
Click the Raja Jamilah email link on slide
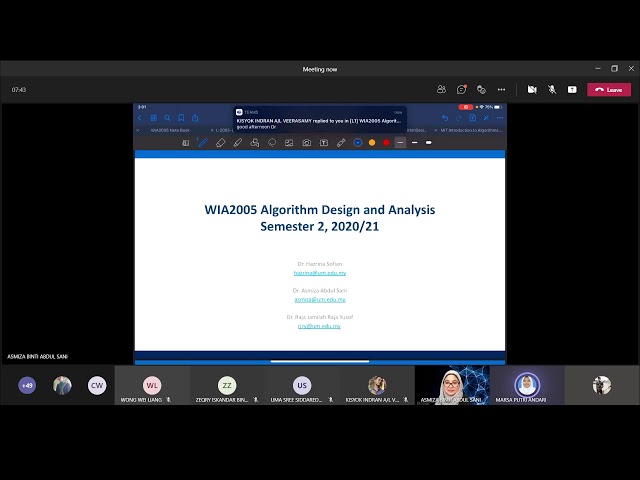(x=319, y=326)
